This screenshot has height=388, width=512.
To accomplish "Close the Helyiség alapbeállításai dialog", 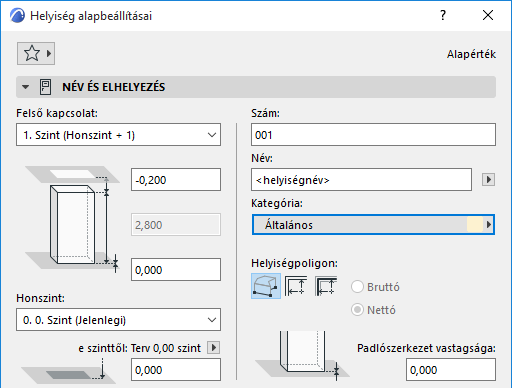I will 488,15.
